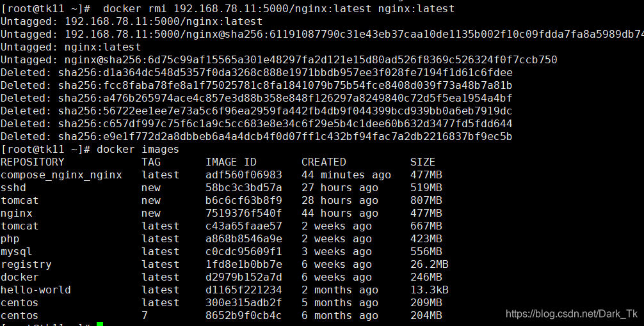
Task: Select the Deleted sha256:c657df99 hash line
Action: (256, 123)
